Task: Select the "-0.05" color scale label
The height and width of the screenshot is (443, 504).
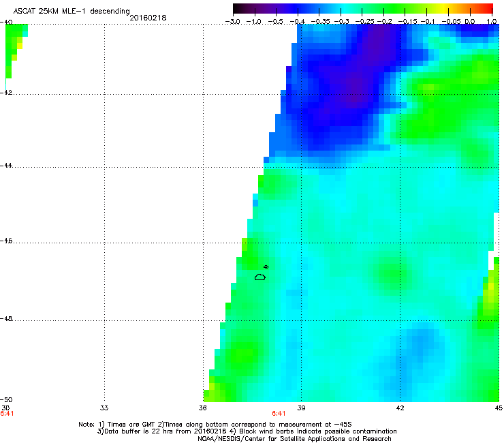Action: click(452, 22)
